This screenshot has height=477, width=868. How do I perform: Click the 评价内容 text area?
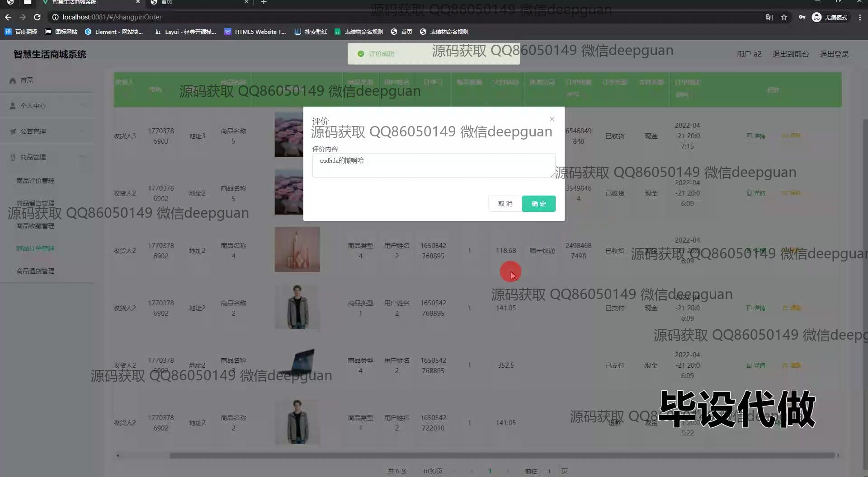[433, 165]
